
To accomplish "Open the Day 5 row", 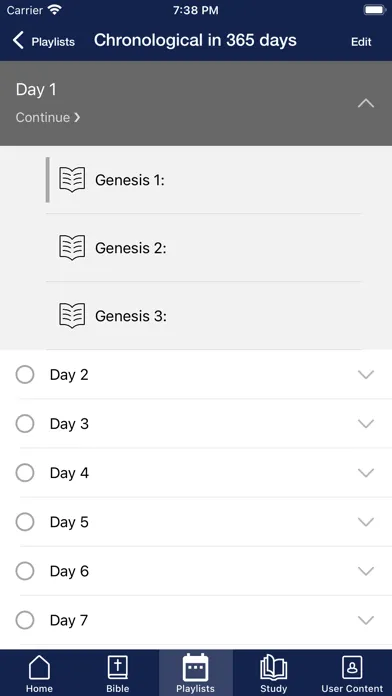I will click(x=196, y=522).
